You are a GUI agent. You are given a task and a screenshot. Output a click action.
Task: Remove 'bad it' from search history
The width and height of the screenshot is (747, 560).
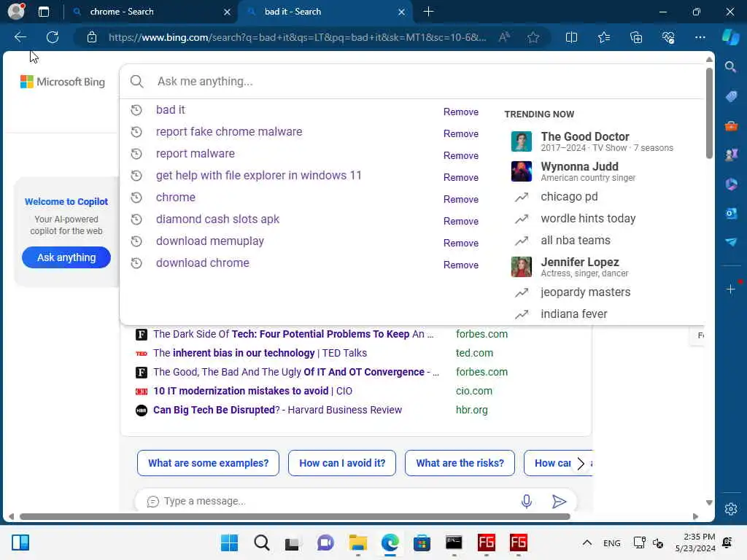coord(461,112)
